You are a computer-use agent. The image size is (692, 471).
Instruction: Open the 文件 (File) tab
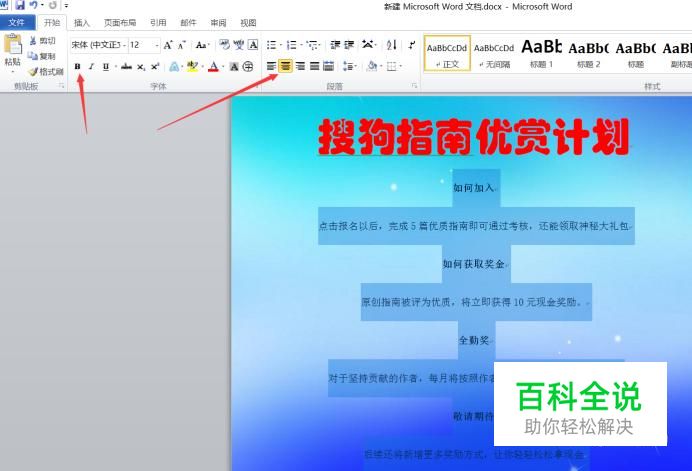17,22
